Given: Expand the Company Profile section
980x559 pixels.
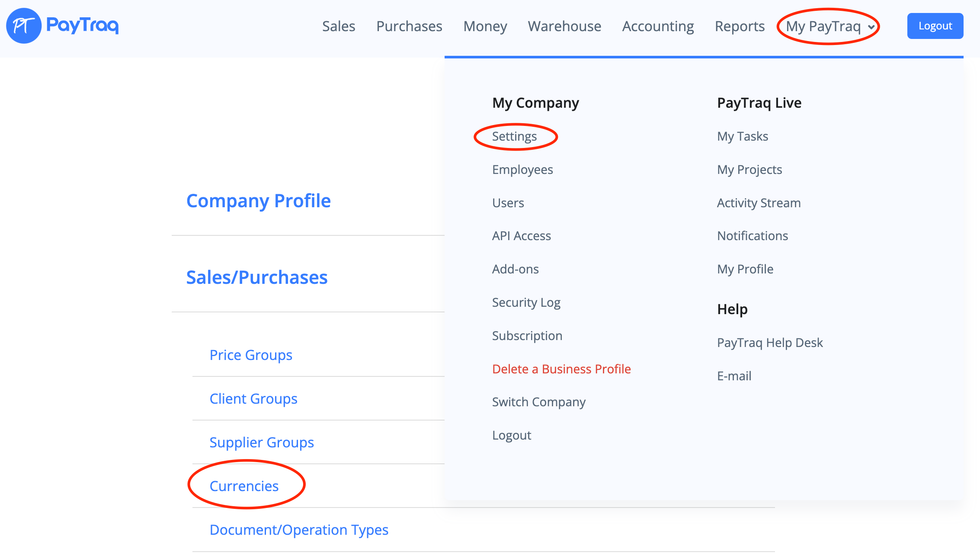Looking at the screenshot, I should pos(258,201).
